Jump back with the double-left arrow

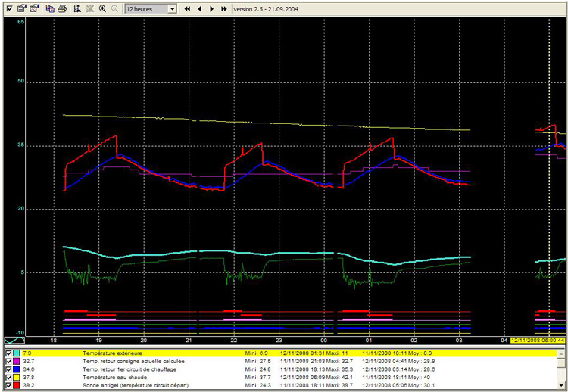[188, 8]
